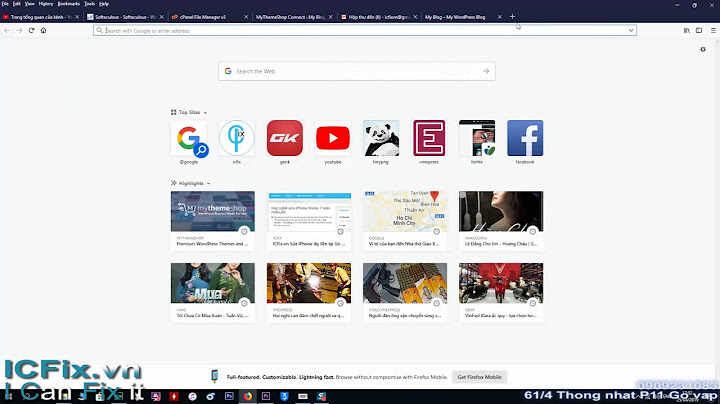Click the plus to open new tab
This screenshot has height=404, width=720.
pyautogui.click(x=512, y=17)
